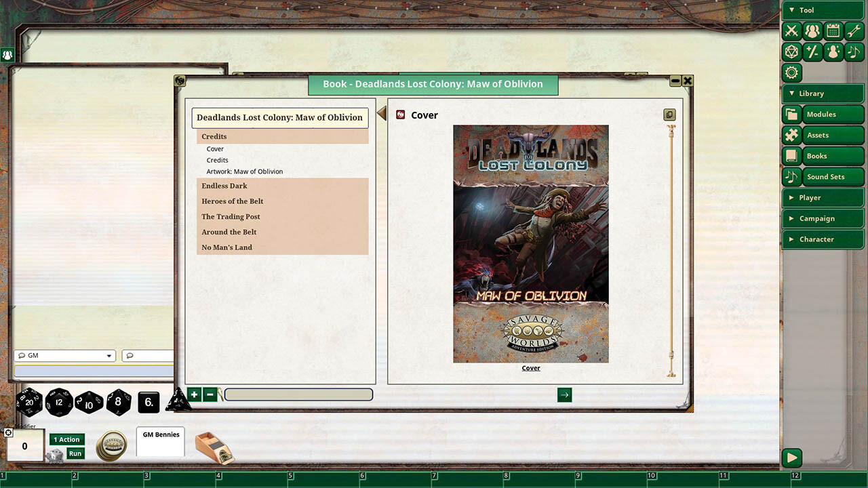868x488 pixels.
Task: Expand the Player sidebar section
Action: pos(823,197)
